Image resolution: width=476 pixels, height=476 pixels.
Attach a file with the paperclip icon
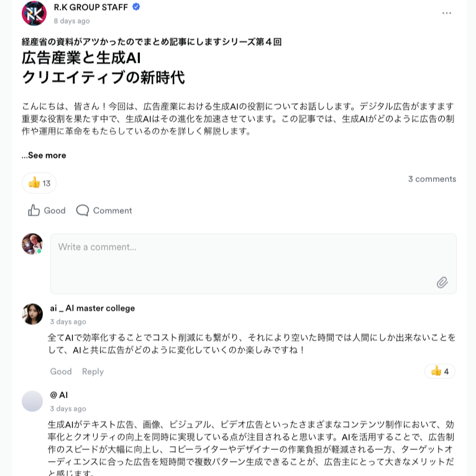pyautogui.click(x=442, y=282)
